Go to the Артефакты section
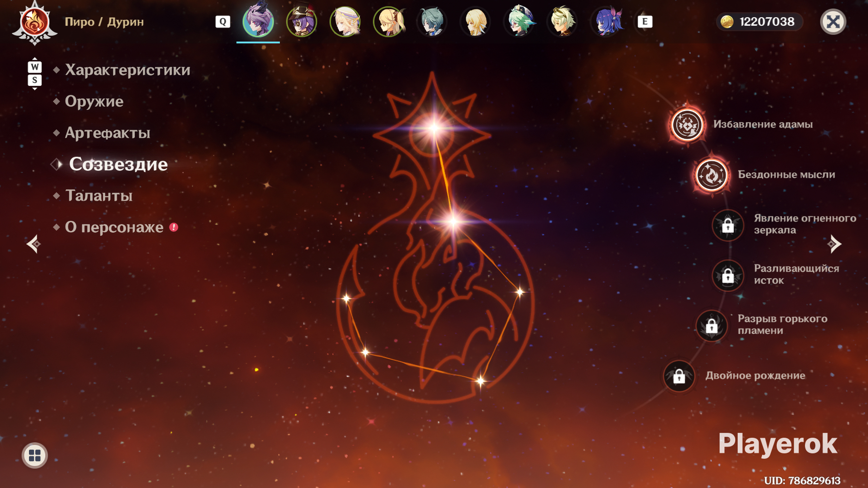 point(107,133)
